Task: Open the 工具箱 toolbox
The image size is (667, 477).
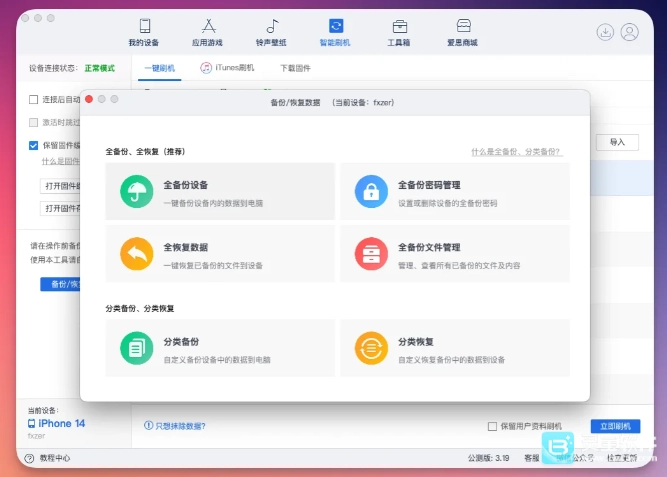Action: 399,32
